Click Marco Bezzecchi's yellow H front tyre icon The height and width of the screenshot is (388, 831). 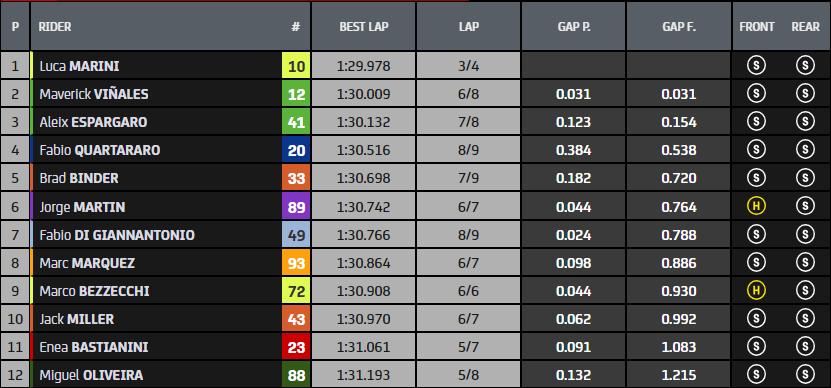click(756, 290)
